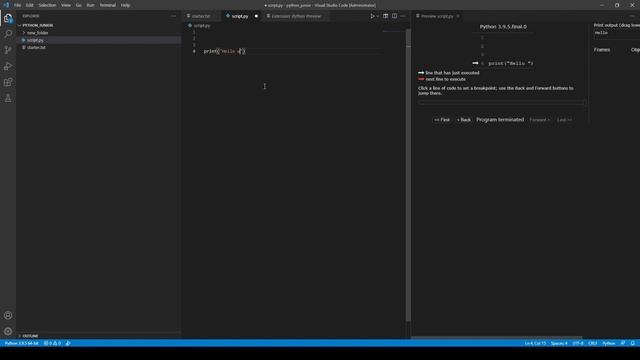Image resolution: width=640 pixels, height=360 pixels.
Task: Open the View menu
Action: pos(66,5)
